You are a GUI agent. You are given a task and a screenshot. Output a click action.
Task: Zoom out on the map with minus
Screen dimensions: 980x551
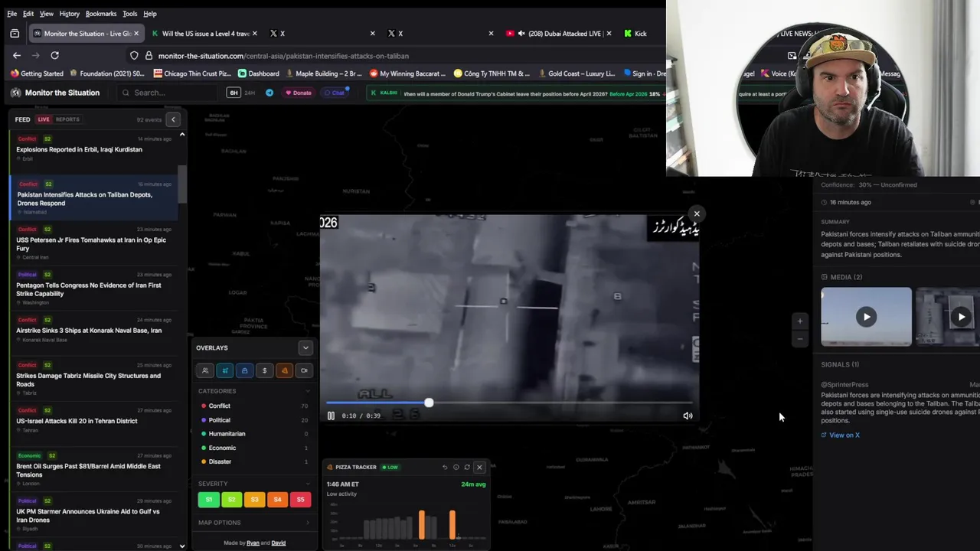(x=800, y=338)
